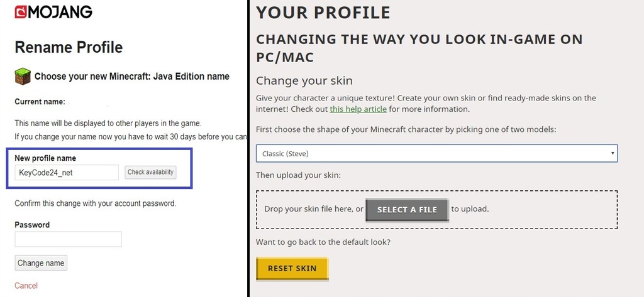
Task: Cancel the rename profile form
Action: [x=26, y=286]
